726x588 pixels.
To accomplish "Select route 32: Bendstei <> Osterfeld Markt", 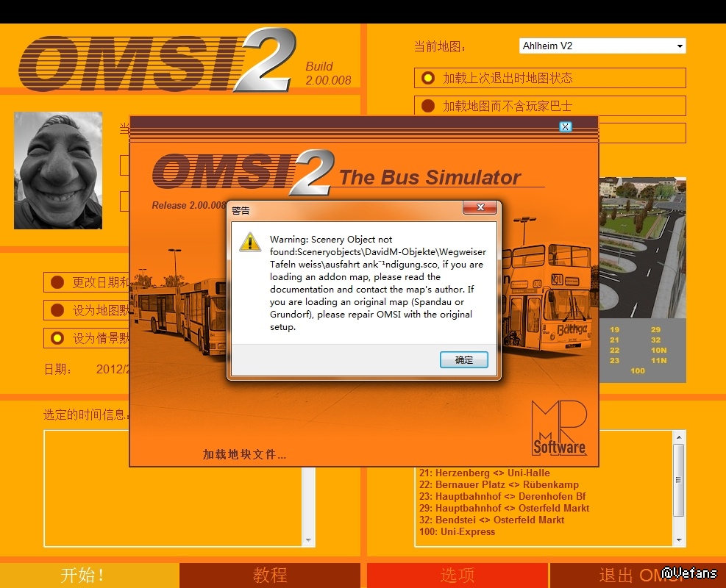I will (x=491, y=520).
